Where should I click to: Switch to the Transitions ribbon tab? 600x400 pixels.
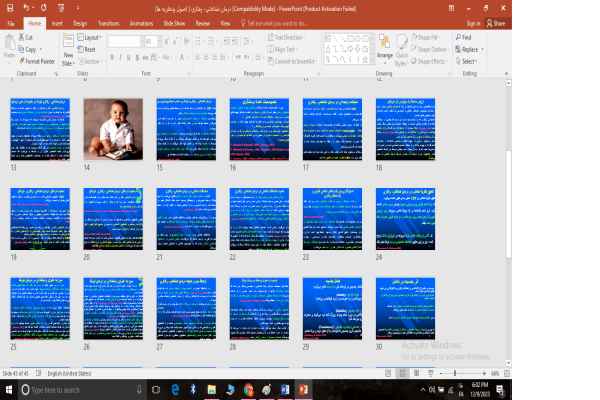pyautogui.click(x=106, y=20)
